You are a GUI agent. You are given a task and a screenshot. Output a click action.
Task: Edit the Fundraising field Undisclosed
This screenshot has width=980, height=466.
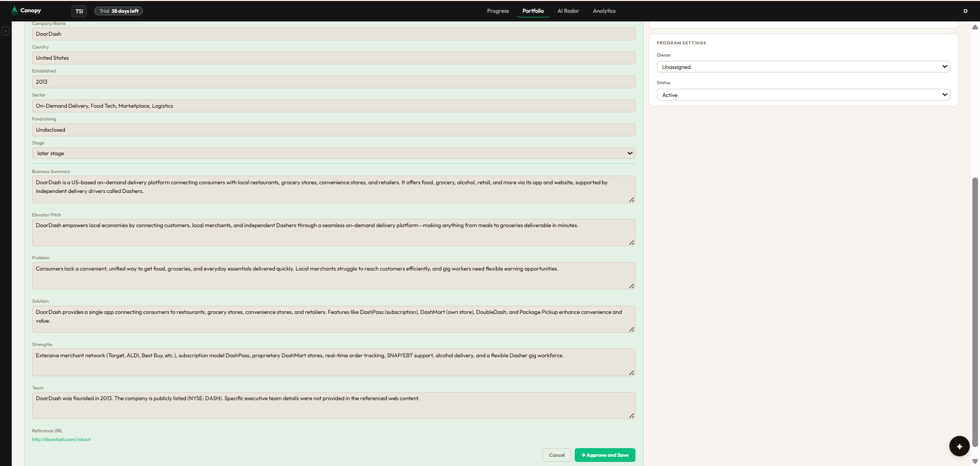(333, 130)
